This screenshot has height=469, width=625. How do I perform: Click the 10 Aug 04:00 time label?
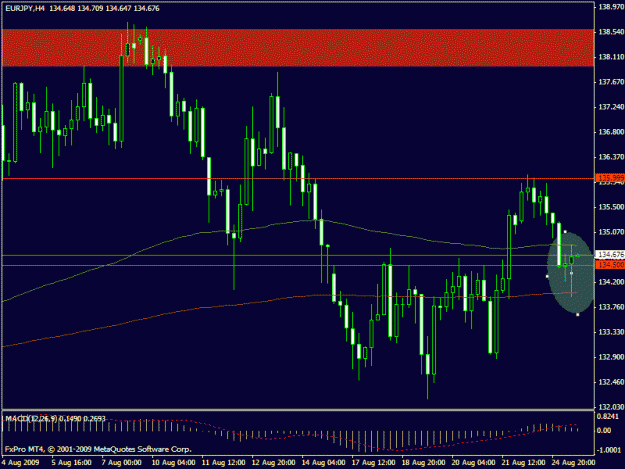[173, 462]
